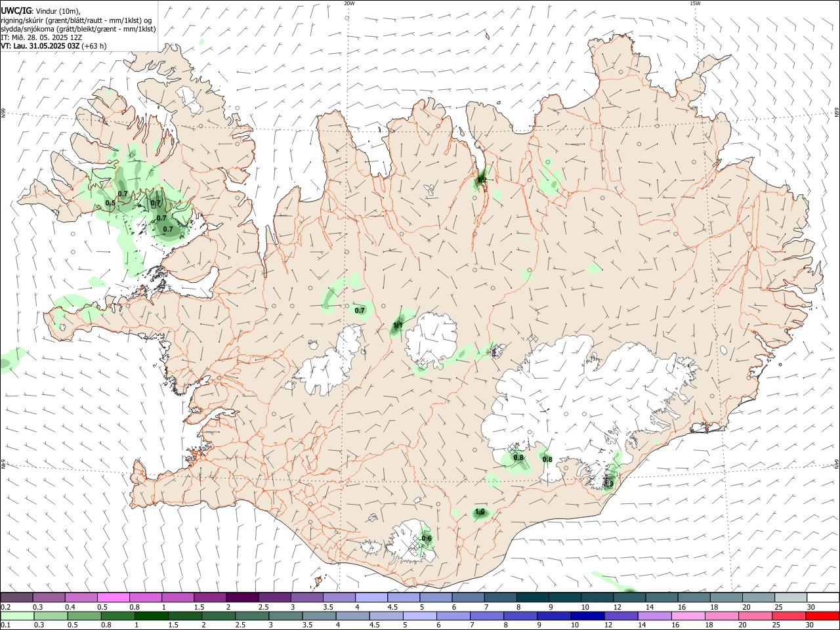Image resolution: width=840 pixels, height=630 pixels.
Task: Click the 'VT: Lau. 31.05.2025 03Z' valid time
Action: [40, 46]
